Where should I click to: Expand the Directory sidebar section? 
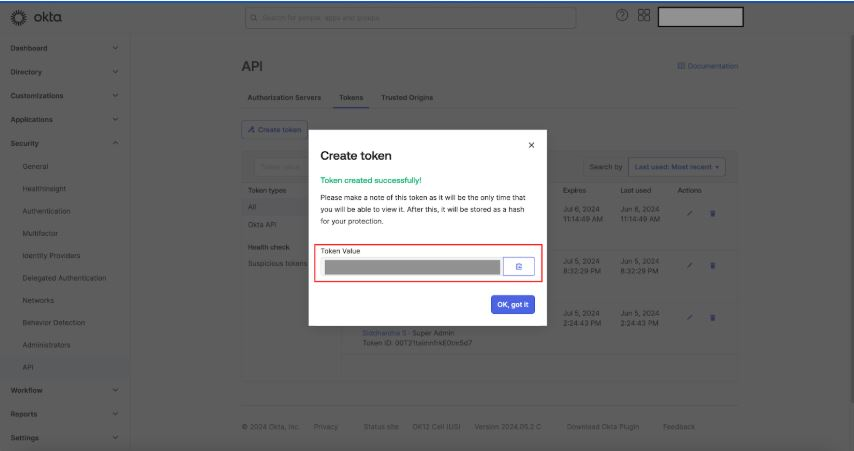point(64,72)
